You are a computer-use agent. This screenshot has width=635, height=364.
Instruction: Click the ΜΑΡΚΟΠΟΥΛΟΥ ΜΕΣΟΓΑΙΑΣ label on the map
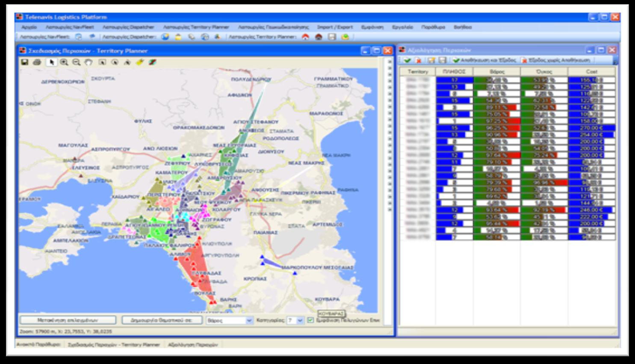pos(318,267)
